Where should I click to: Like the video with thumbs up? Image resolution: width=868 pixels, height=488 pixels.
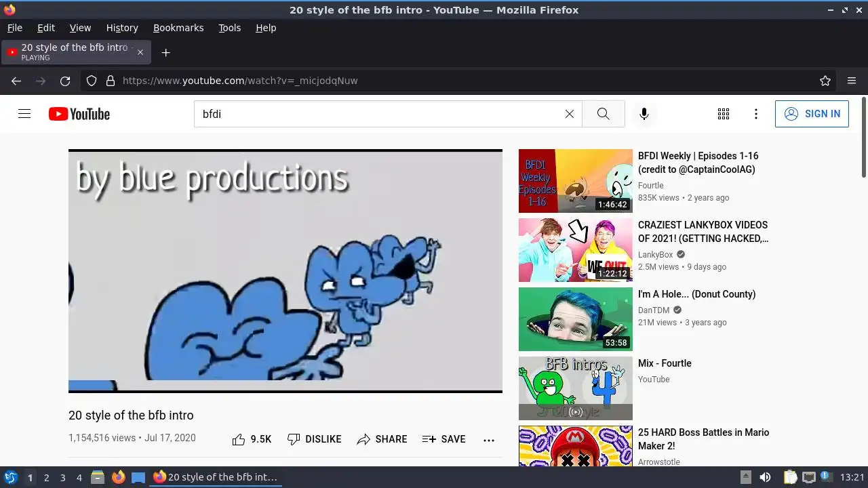252,439
